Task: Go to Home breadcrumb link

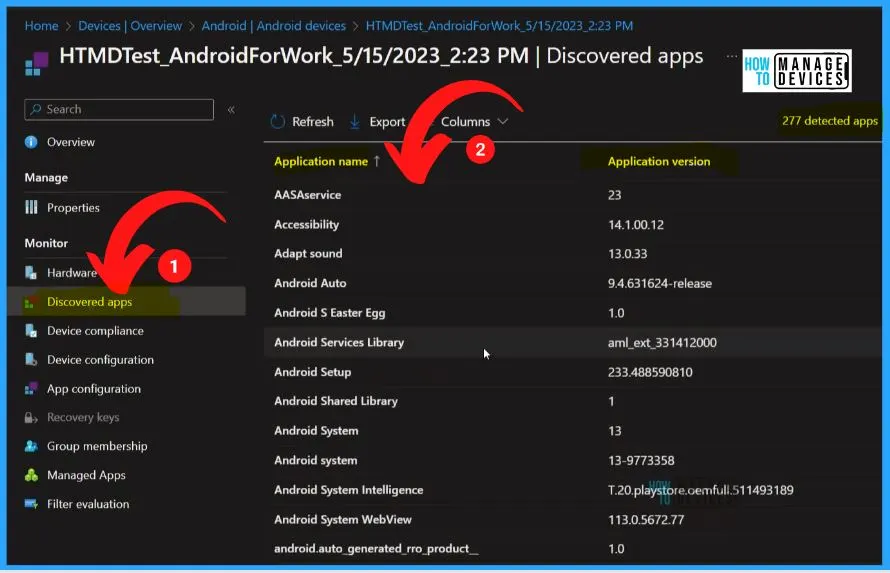Action: (x=41, y=26)
